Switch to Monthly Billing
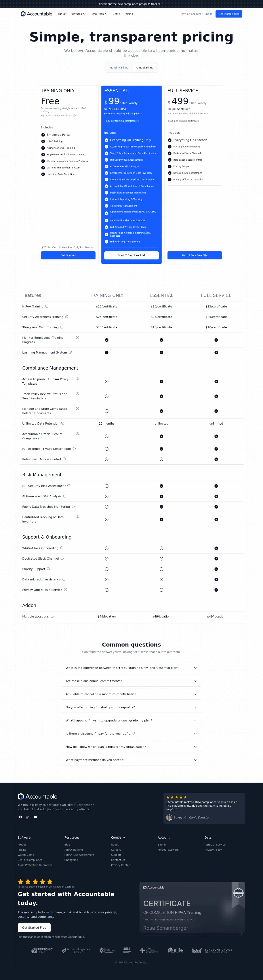Image resolution: width=263 pixels, height=980 pixels. point(119,68)
